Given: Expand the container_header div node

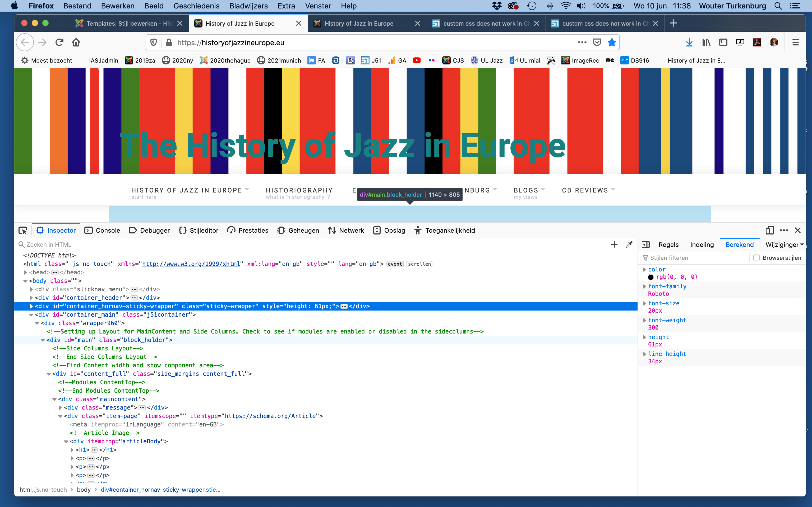Looking at the screenshot, I should click(31, 297).
